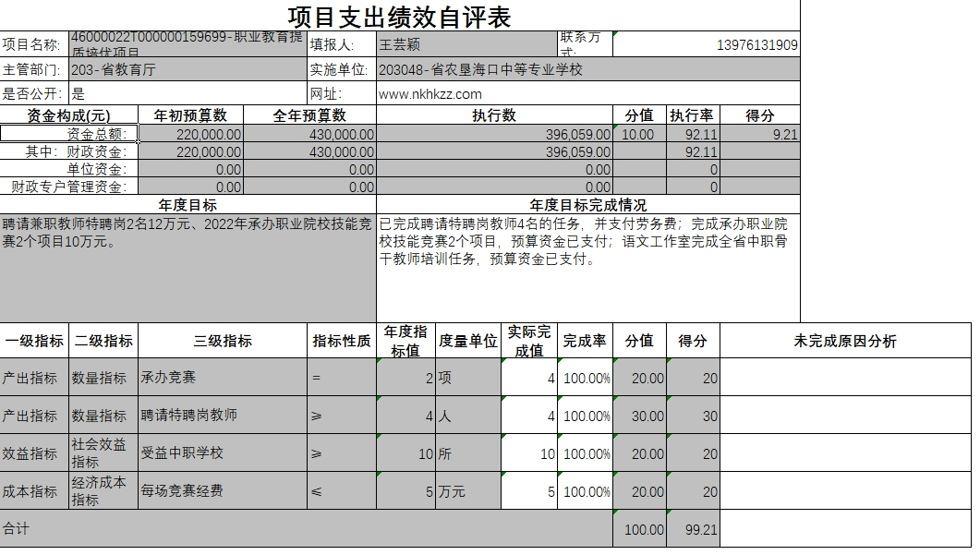
Task: Select the 承办竞赛 indicator cell
Action: point(223,378)
